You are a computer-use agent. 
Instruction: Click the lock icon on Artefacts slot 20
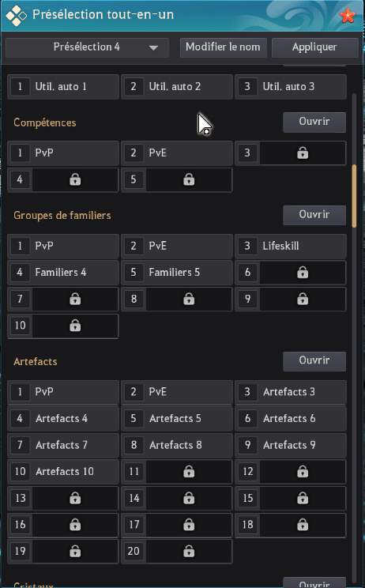coord(189,552)
